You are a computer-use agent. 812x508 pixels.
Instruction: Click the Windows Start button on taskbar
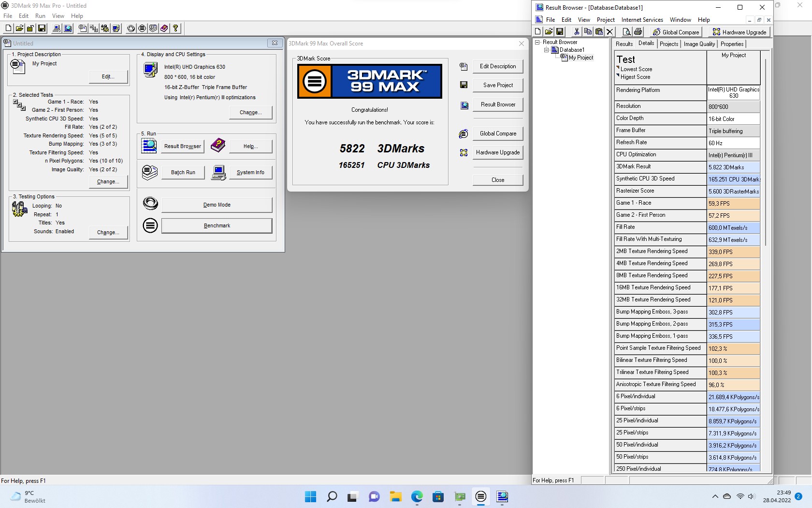coord(310,496)
